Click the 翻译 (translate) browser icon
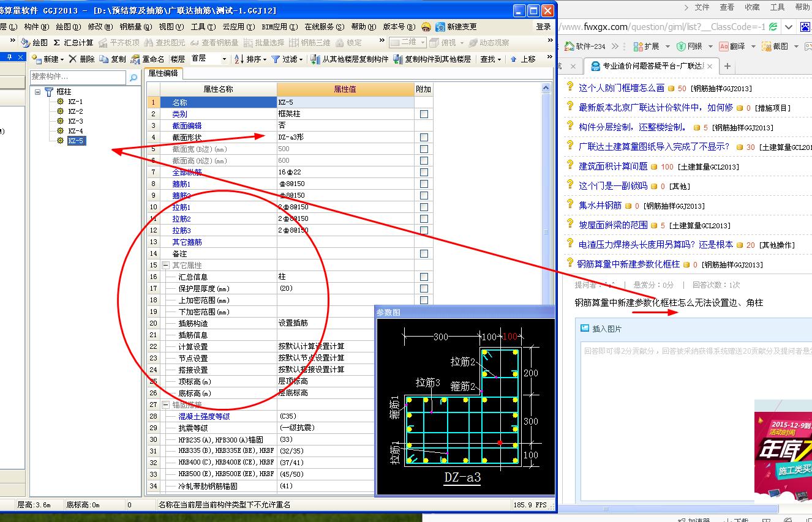 [x=724, y=46]
